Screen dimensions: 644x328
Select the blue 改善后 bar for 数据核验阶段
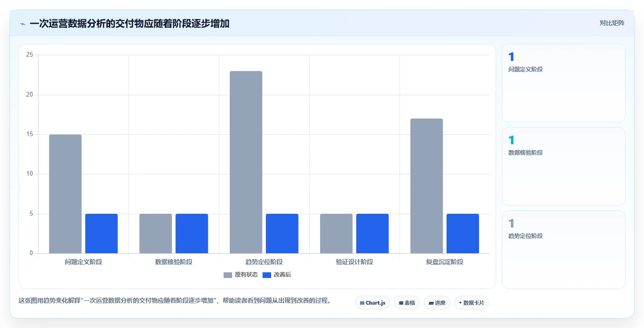[192, 233]
